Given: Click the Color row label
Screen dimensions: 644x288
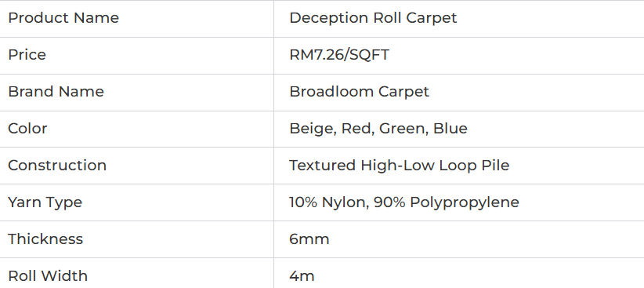Looking at the screenshot, I should tap(27, 129).
